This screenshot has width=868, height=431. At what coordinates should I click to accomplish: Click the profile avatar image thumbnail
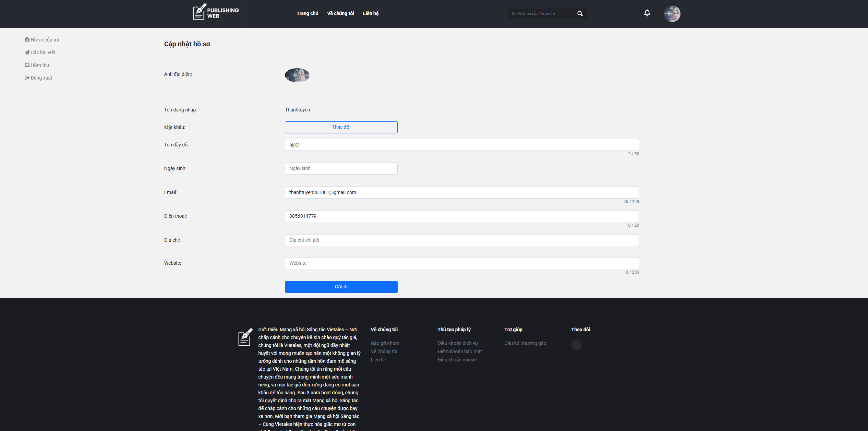[297, 75]
